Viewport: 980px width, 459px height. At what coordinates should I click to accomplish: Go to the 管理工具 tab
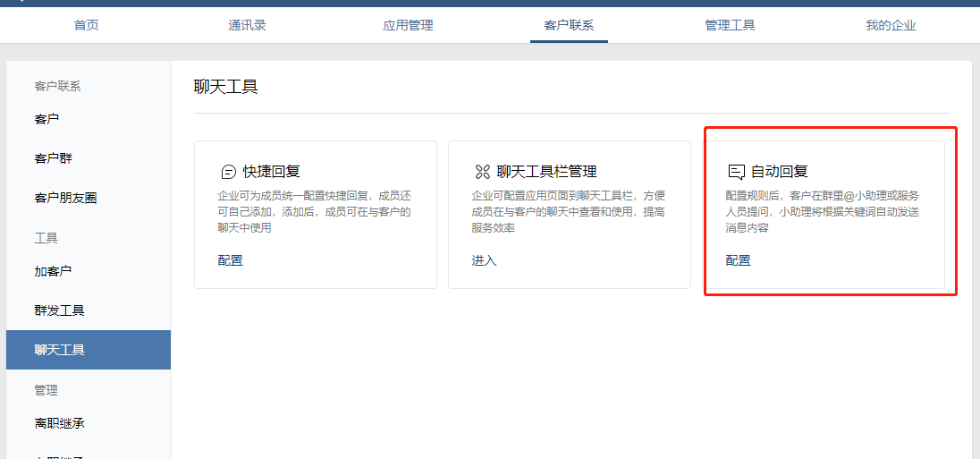pyautogui.click(x=730, y=26)
